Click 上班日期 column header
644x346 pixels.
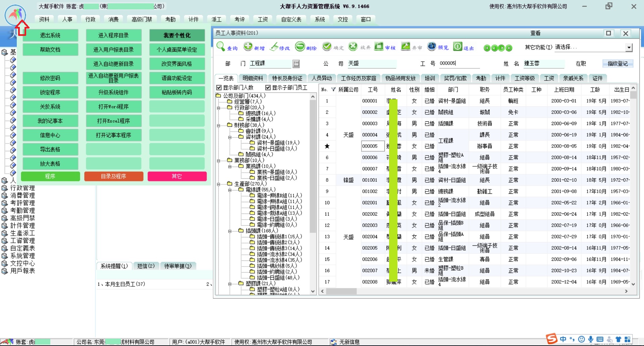(x=564, y=90)
